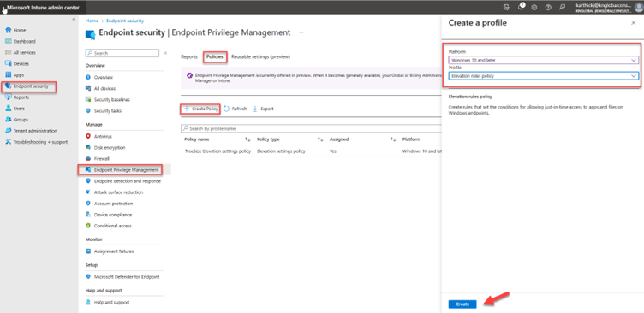
Task: Open the Platform dropdown
Action: tap(543, 61)
